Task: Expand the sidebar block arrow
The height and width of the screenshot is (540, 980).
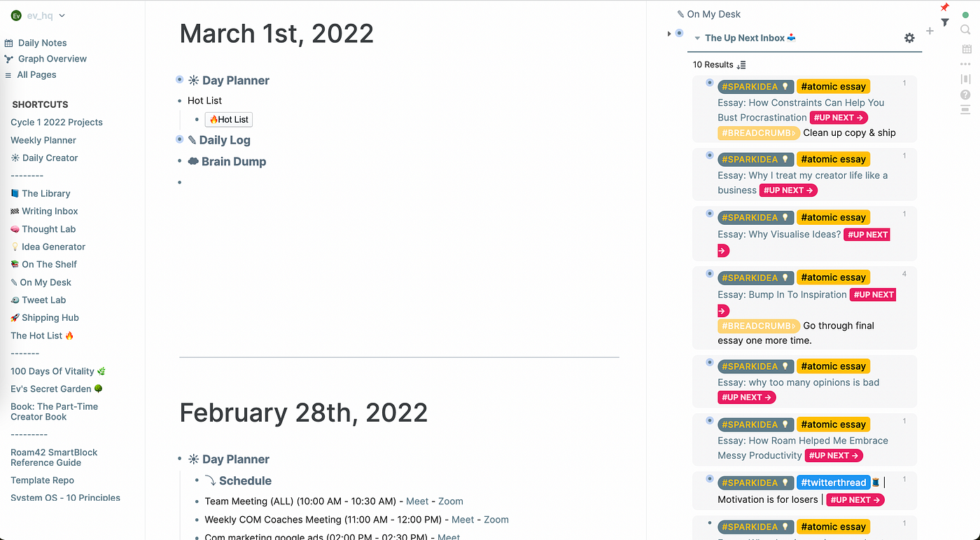Action: 669,34
